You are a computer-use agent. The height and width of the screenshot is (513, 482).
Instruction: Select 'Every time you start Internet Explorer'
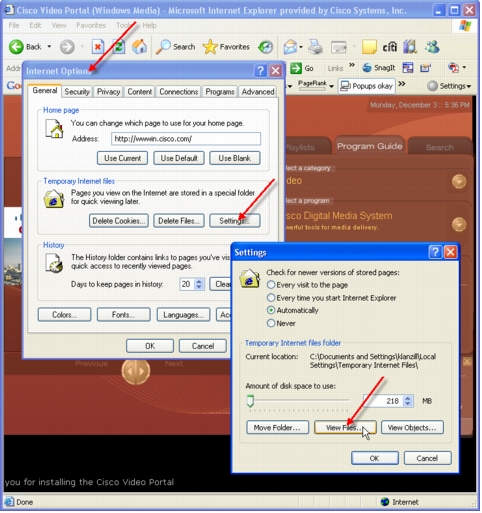click(271, 298)
